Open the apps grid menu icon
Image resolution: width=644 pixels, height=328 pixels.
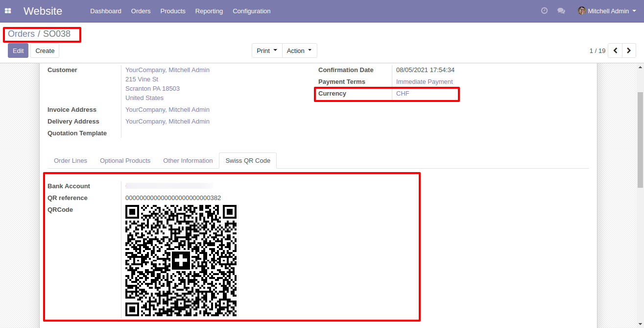coord(8,11)
